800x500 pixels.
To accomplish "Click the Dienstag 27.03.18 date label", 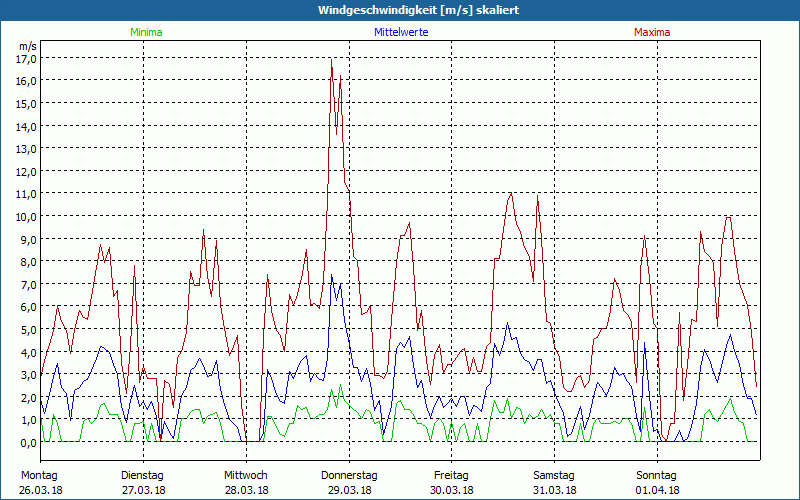I will coord(143,483).
